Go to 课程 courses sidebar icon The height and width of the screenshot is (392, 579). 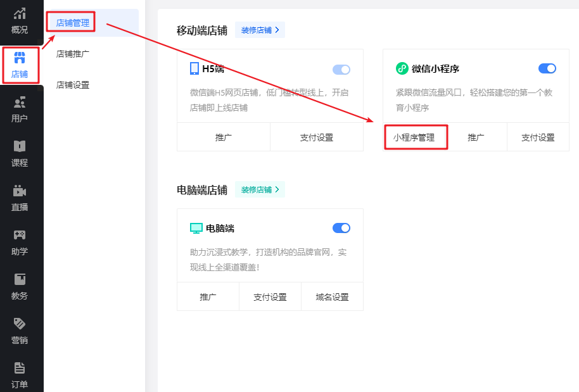pyautogui.click(x=20, y=146)
